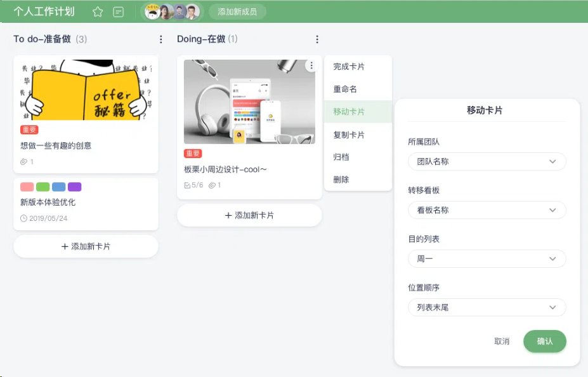This screenshot has height=377, width=588.
Task: Select 完成卡片 from the card menu
Action: [349, 67]
